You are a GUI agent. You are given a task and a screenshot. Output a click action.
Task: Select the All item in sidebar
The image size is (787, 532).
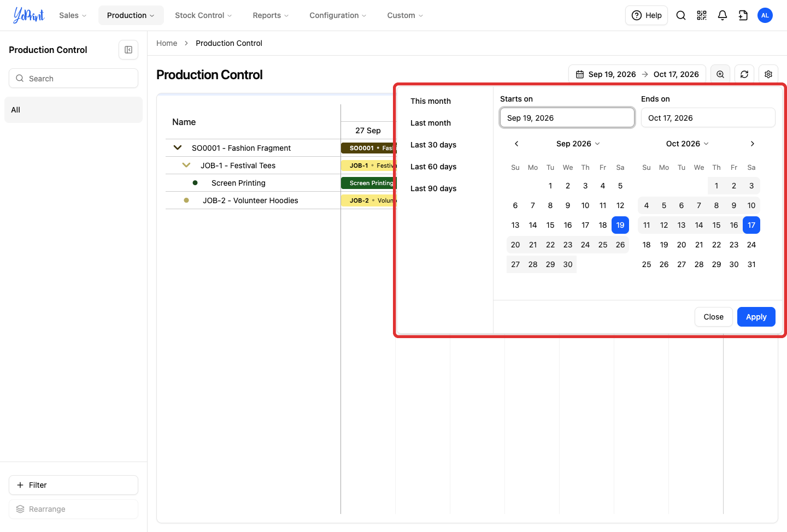pos(73,110)
